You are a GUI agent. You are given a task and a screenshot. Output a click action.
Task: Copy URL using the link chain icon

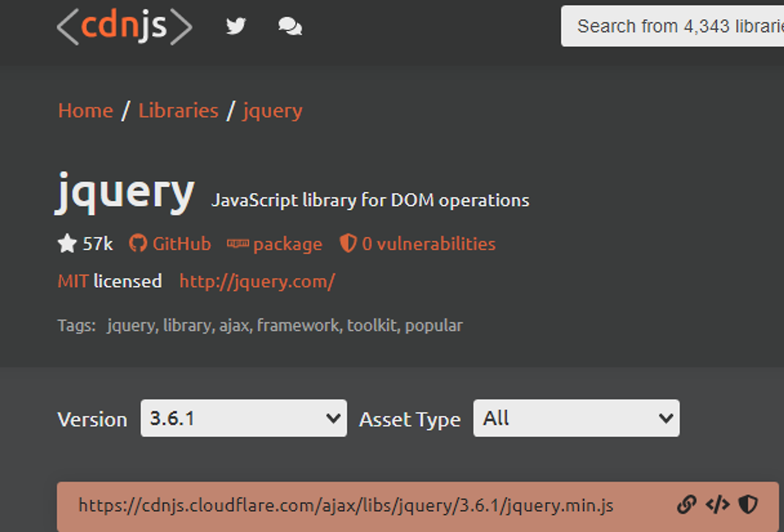click(x=687, y=504)
